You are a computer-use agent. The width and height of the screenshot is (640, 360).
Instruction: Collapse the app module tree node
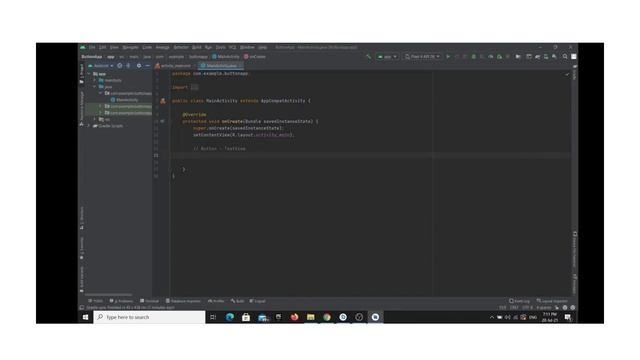click(89, 74)
